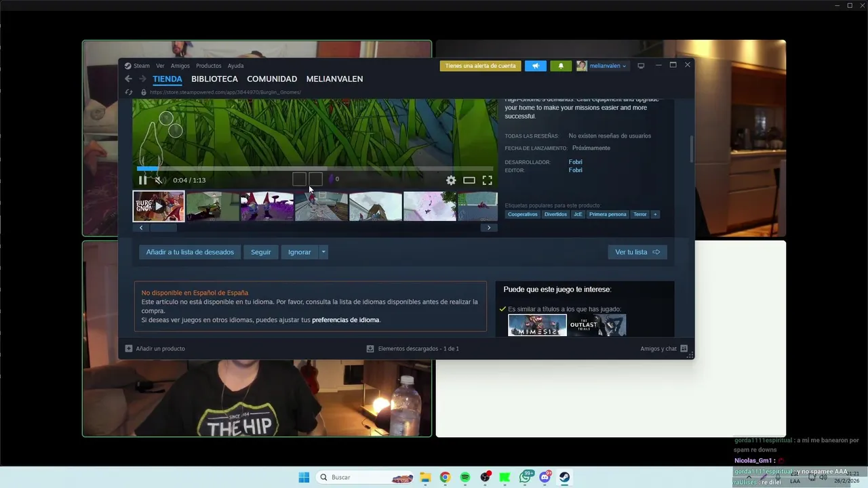Image resolution: width=868 pixels, height=488 pixels.
Task: Click the Cooperativos tag
Action: pyautogui.click(x=523, y=214)
